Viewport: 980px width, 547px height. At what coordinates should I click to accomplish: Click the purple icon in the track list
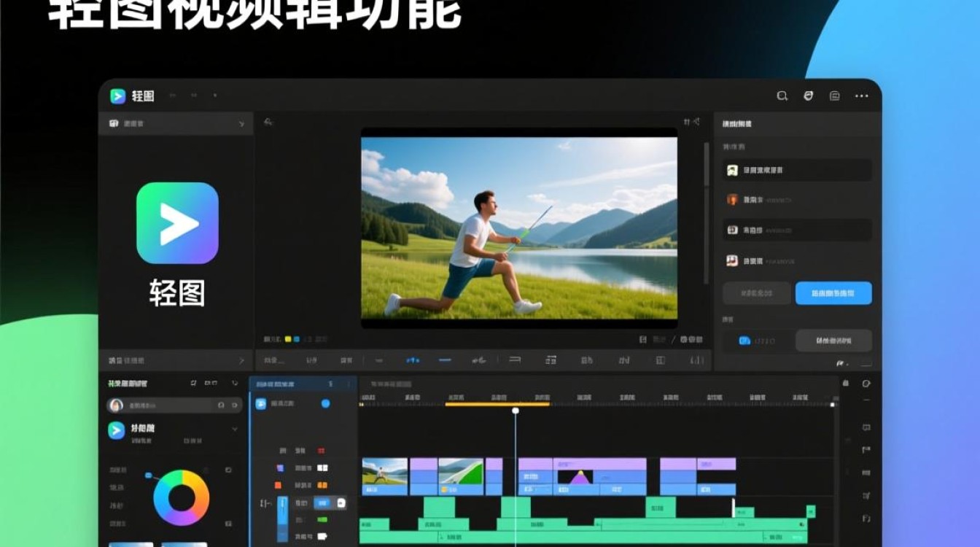pyautogui.click(x=279, y=468)
